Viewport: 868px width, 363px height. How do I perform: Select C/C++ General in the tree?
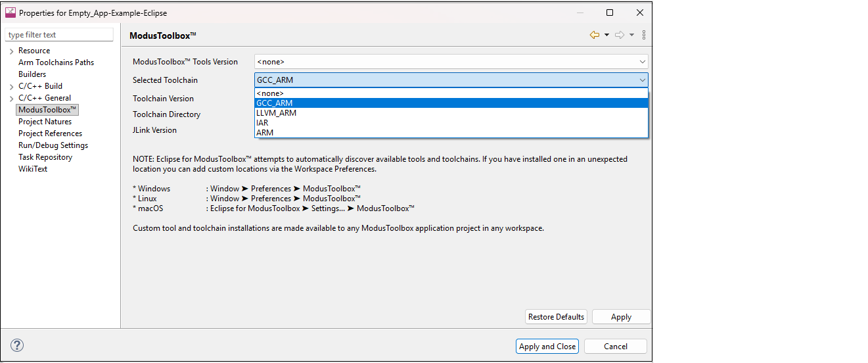point(45,98)
